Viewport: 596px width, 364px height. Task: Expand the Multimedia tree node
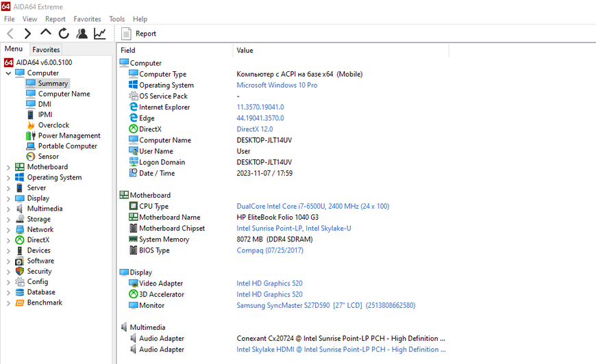tap(8, 209)
